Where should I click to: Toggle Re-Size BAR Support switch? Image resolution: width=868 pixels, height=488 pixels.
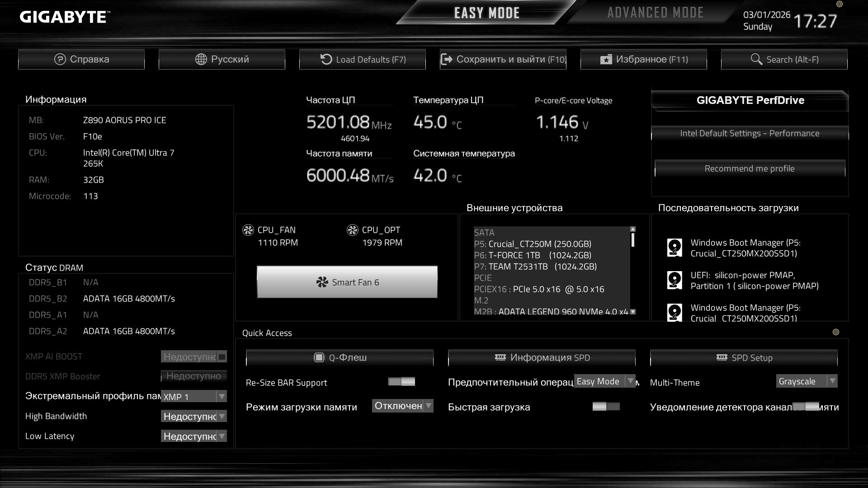coord(401,382)
